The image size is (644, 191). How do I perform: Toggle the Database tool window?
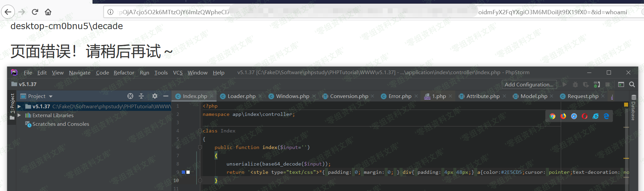point(633,108)
